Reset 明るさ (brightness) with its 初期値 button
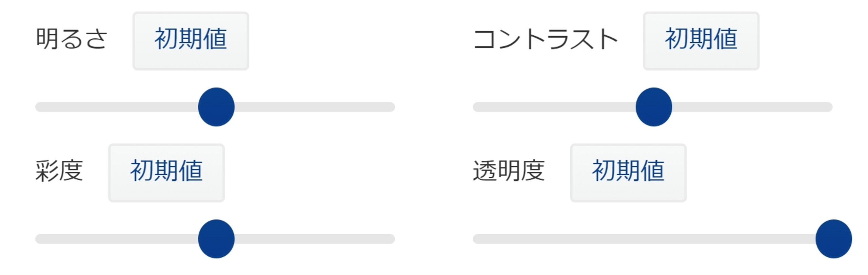This screenshot has height=275, width=868. (x=191, y=41)
